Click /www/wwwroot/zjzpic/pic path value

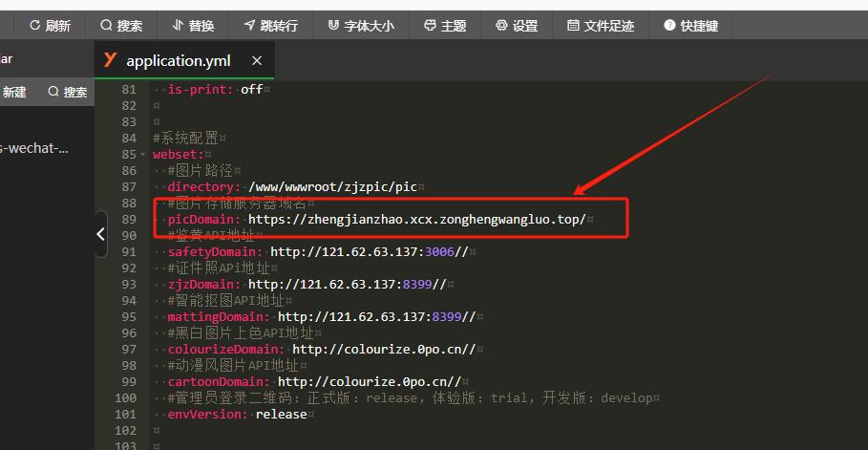tap(332, 186)
